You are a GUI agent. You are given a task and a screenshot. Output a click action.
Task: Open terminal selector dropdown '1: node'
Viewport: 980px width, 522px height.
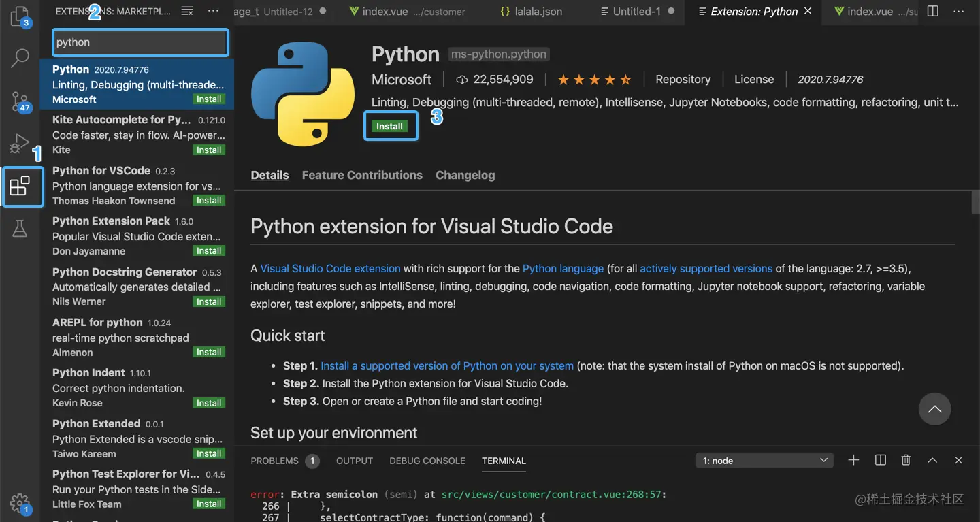pyautogui.click(x=765, y=461)
